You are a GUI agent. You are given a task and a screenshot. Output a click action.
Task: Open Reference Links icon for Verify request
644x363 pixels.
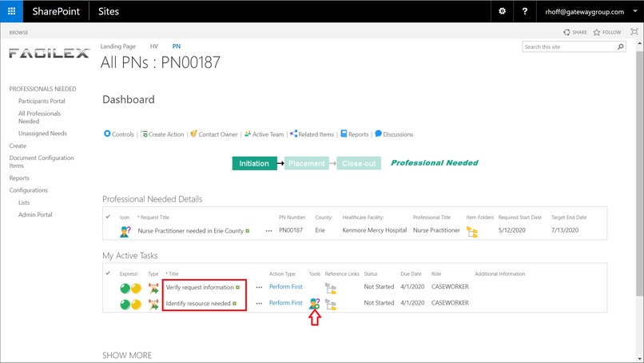pos(331,289)
